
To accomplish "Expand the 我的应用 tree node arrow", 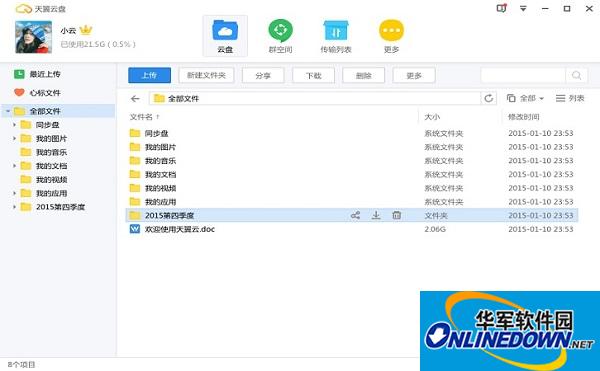I will pos(14,193).
